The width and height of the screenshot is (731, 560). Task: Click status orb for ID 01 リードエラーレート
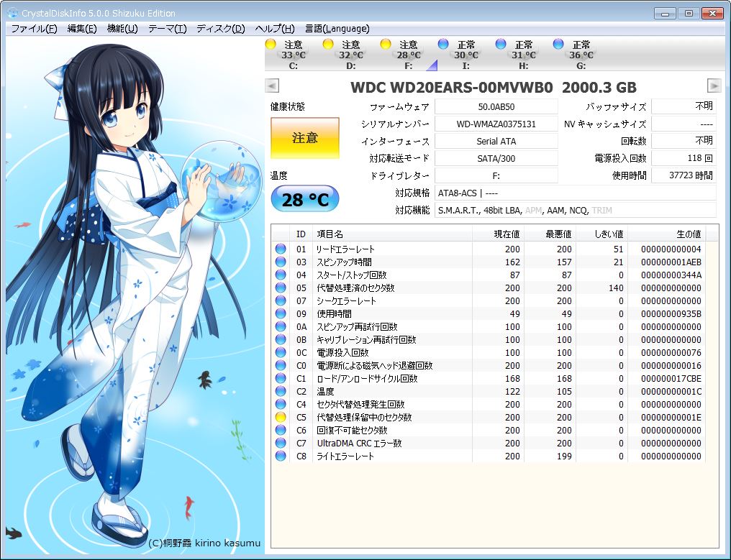[280, 249]
